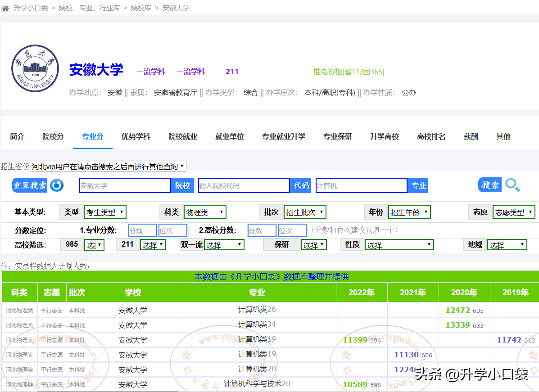Expand 招生批次 dropdown
Screen dimensions: 539x392
tap(304, 212)
